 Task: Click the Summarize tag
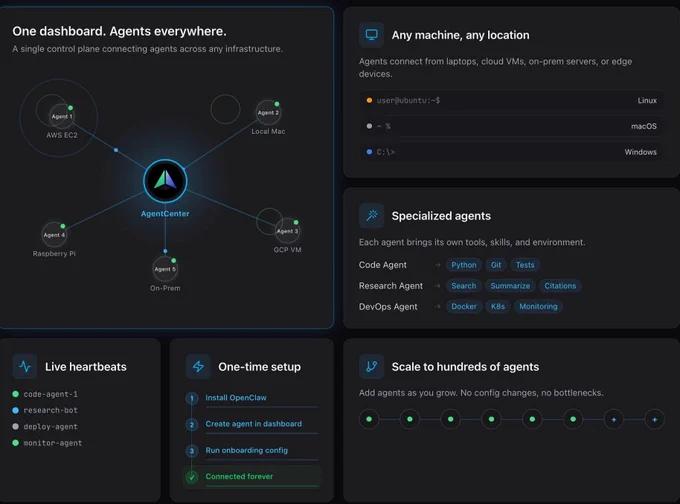coord(510,286)
